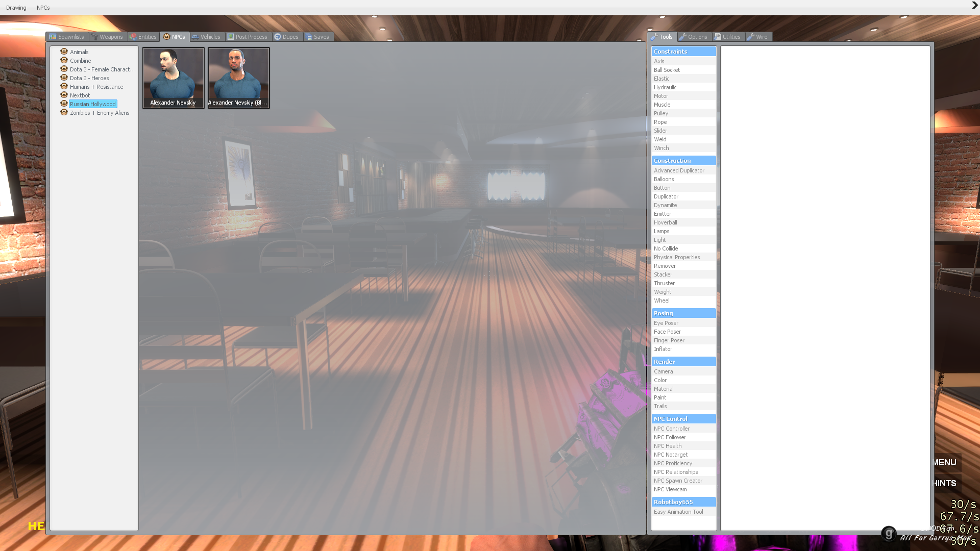
Task: Choose the Face Poser tool
Action: pyautogui.click(x=683, y=332)
